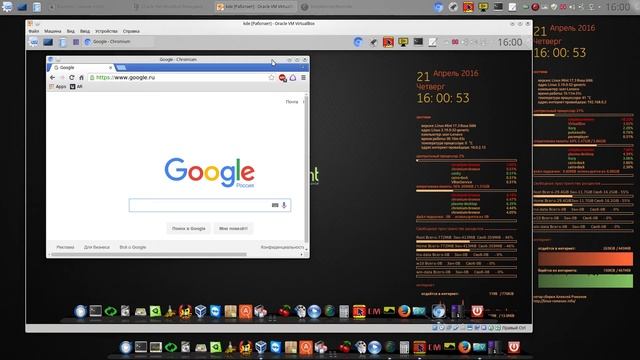
Task: Click the host panel clock showing 16:00
Action: pyautogui.click(x=618, y=7)
